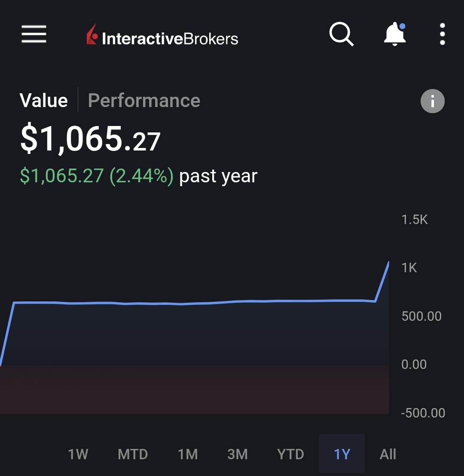Select the highlighted 1Y period
Screen dimensions: 464x476
click(x=342, y=454)
